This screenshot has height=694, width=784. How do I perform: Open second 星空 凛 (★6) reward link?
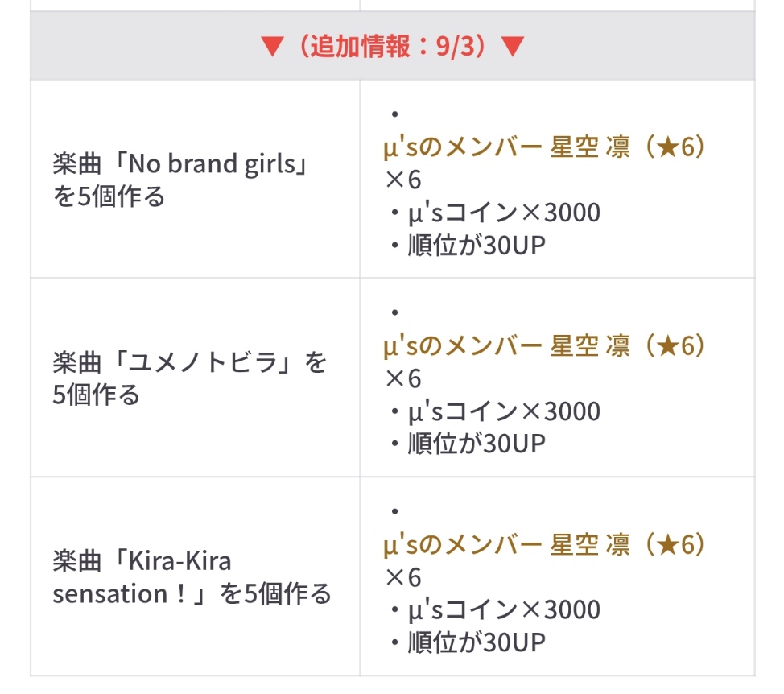tap(545, 345)
